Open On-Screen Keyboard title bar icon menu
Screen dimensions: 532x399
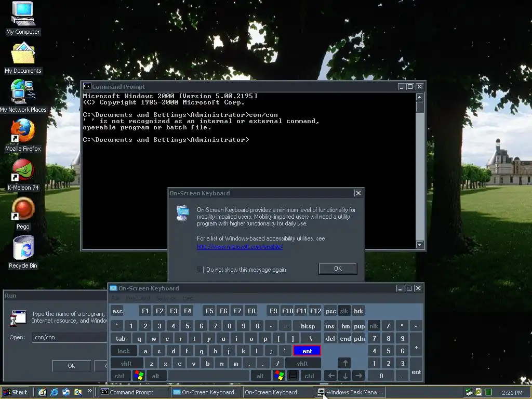tap(113, 288)
